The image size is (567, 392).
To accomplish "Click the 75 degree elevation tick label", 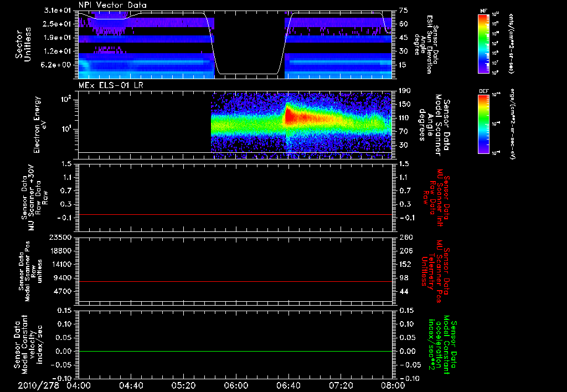I will point(404,11).
